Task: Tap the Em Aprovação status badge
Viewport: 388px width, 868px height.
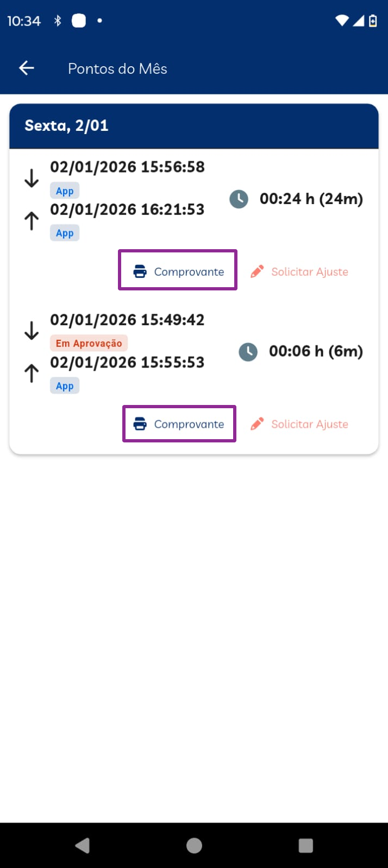Action: [x=89, y=343]
